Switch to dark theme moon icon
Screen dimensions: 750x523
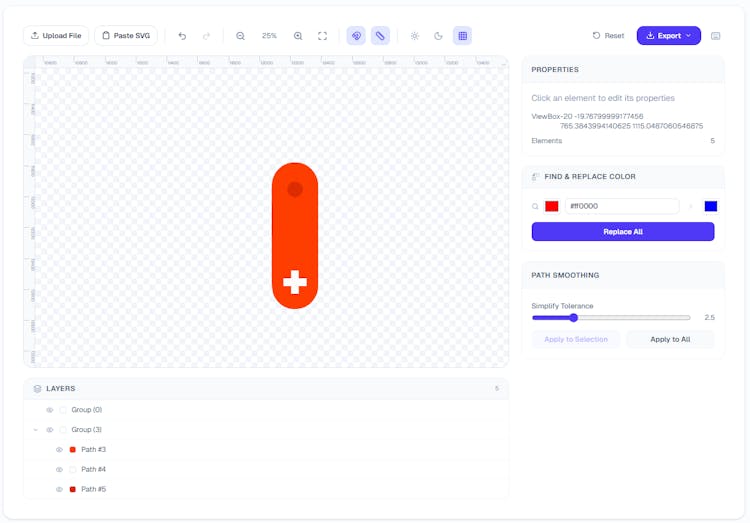[x=438, y=36]
